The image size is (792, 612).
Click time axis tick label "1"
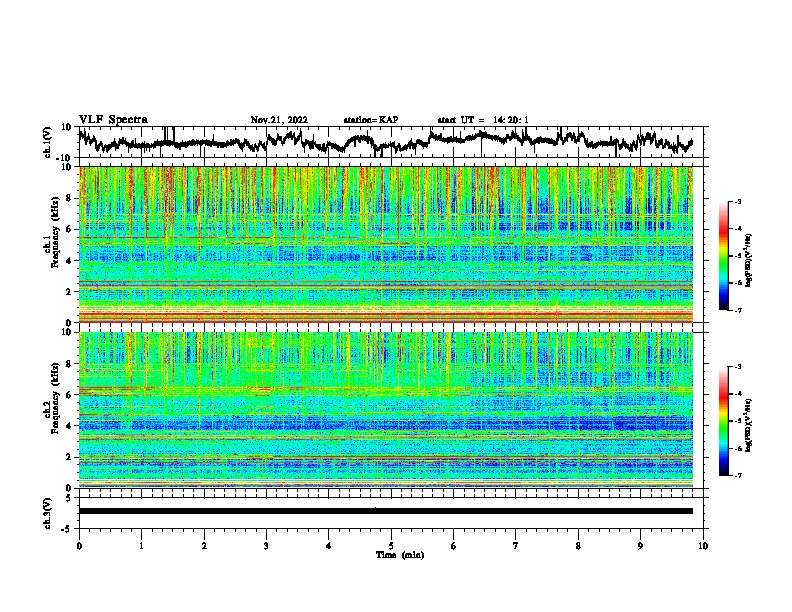[x=141, y=546]
